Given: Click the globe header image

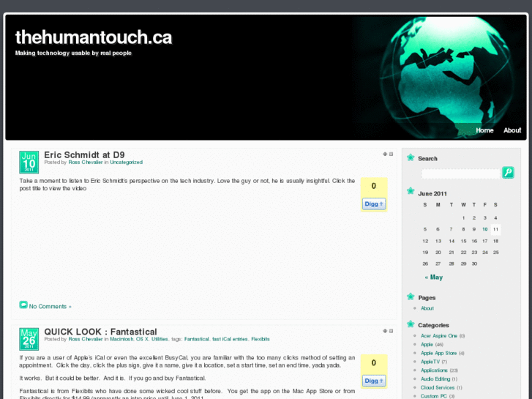Looking at the screenshot, I should 447,78.
